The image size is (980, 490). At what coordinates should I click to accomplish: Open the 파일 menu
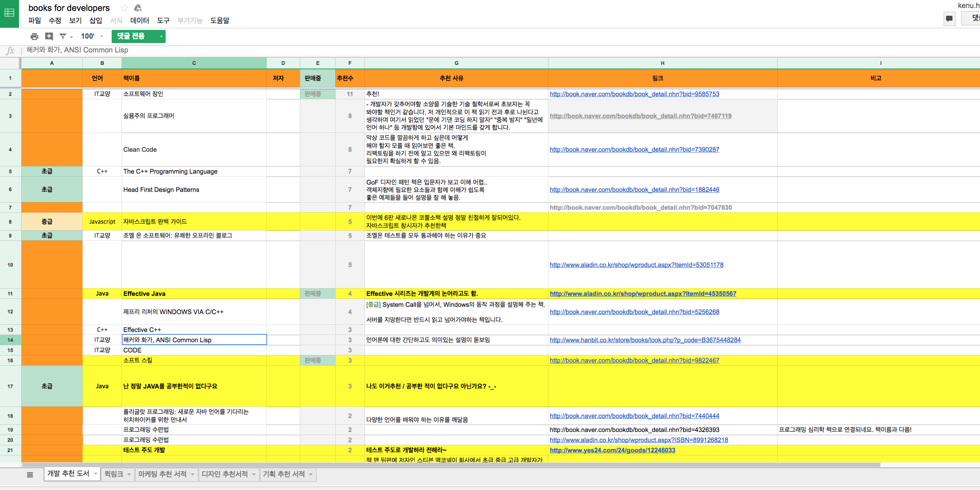tap(35, 20)
